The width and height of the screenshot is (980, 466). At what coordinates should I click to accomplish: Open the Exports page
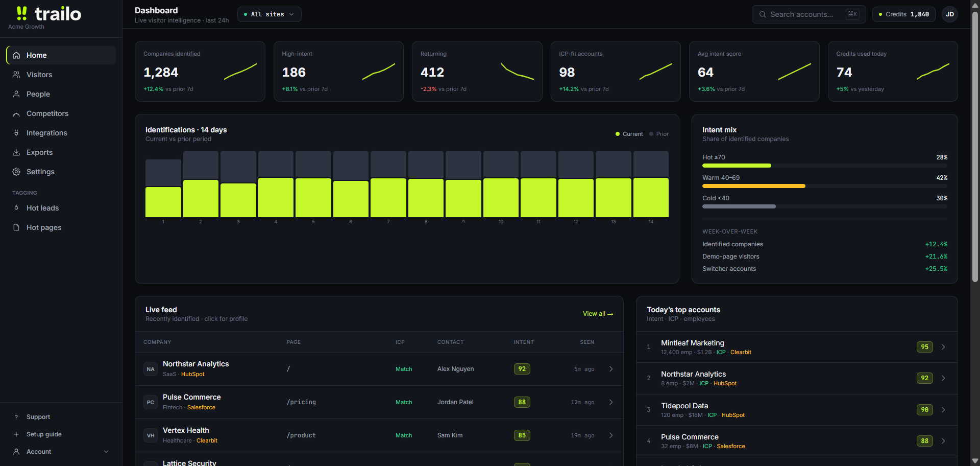pyautogui.click(x=61, y=152)
